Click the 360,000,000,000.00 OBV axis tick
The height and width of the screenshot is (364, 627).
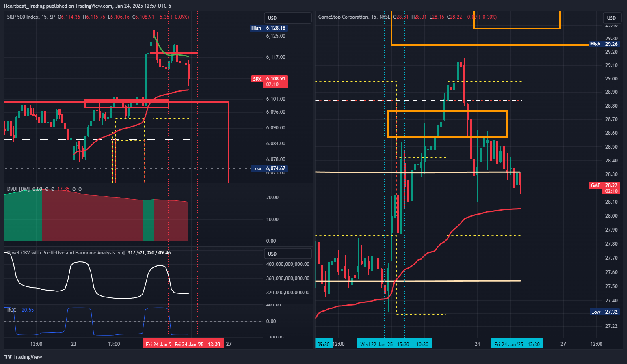(288, 278)
